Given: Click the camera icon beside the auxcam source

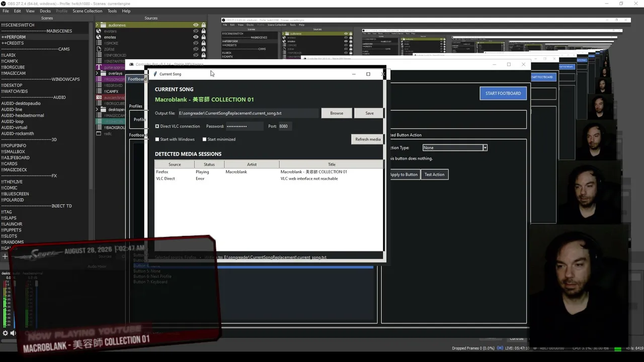Looking at the screenshot, I should point(99,98).
